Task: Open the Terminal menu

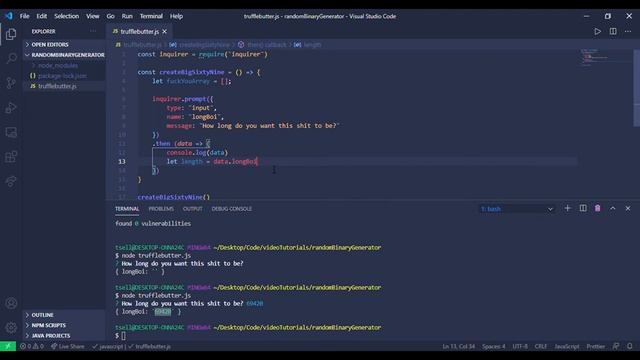Action: [151, 16]
